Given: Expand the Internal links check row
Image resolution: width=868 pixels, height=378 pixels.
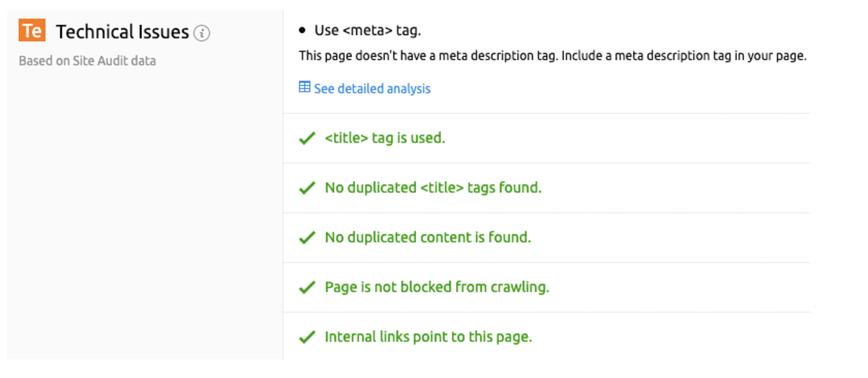Looking at the screenshot, I should pos(428,337).
